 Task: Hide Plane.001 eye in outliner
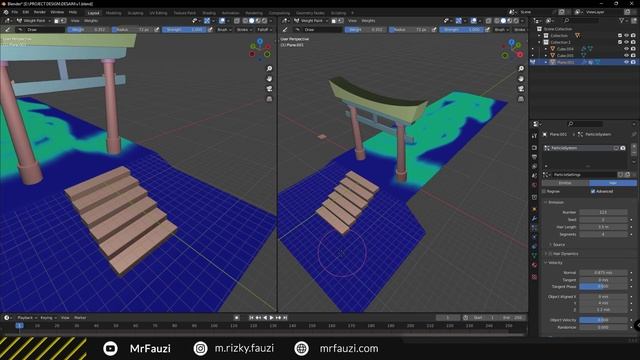coord(627,62)
